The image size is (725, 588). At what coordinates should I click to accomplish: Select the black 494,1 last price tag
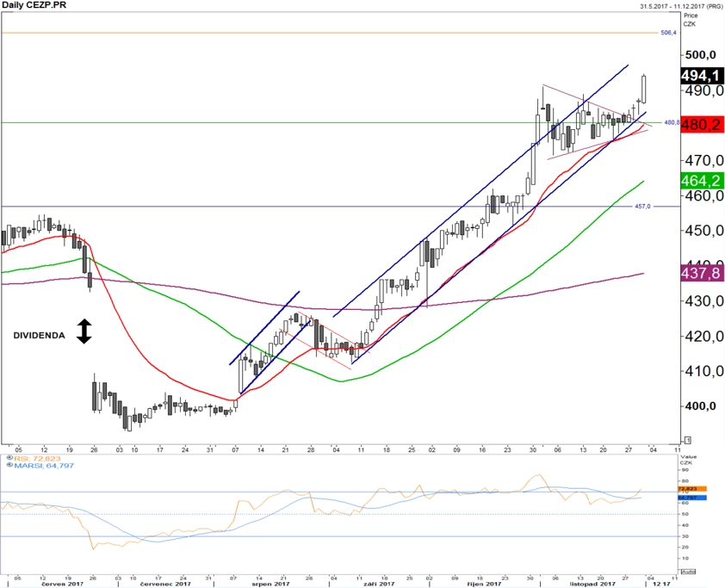(702, 76)
